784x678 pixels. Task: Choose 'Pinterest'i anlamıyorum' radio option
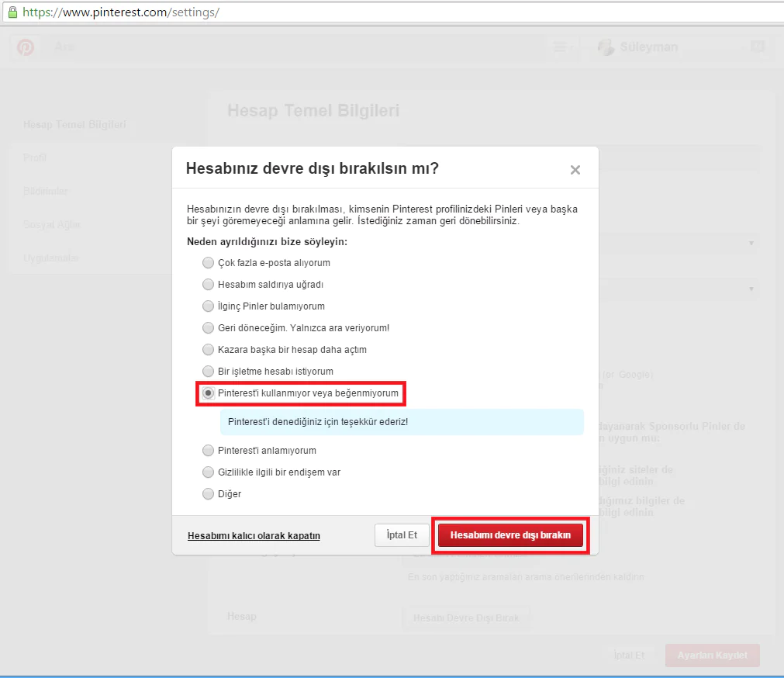click(x=208, y=451)
